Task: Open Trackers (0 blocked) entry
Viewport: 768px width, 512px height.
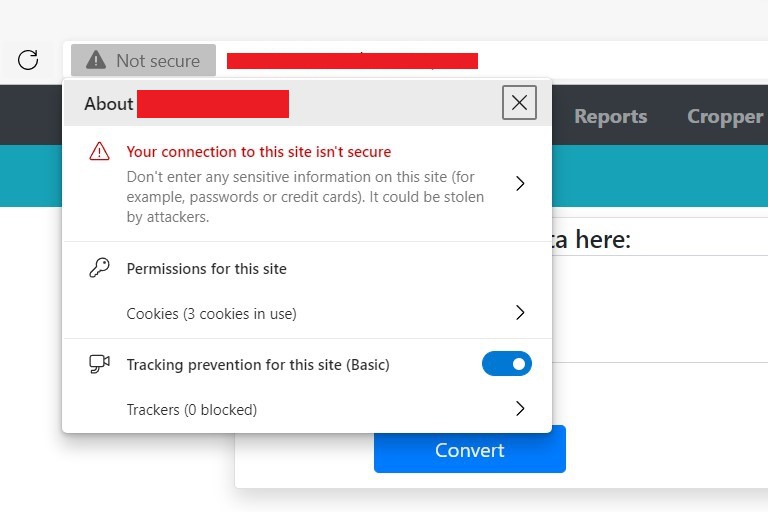Action: (x=191, y=409)
